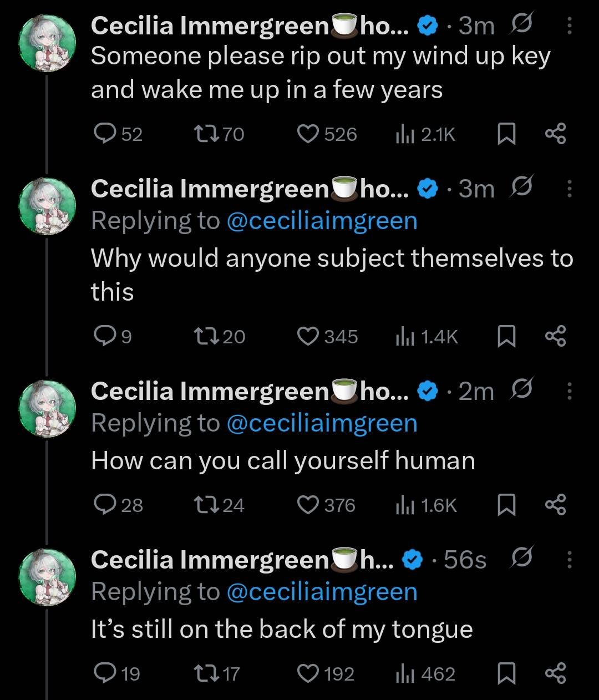Bookmark the "Why would anyone subject" tweet
The height and width of the screenshot is (700, 599).
(x=505, y=337)
